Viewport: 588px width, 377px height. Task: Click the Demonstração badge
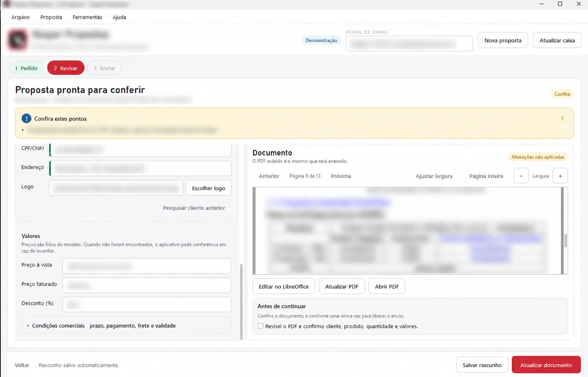point(321,40)
